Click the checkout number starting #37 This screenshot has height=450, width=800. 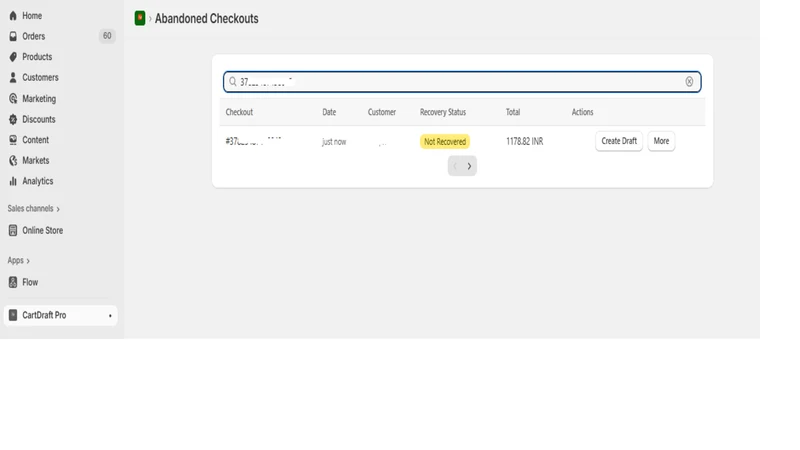[254, 141]
